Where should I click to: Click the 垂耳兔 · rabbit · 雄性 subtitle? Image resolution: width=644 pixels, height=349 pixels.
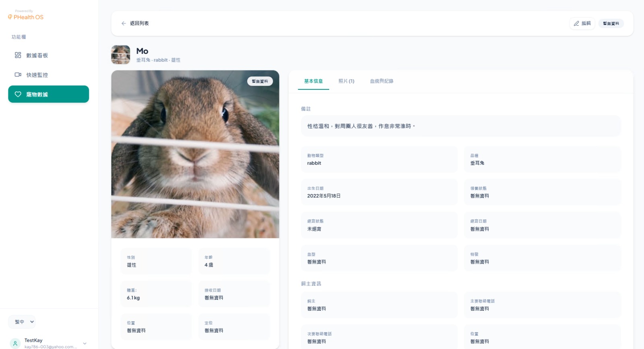click(158, 60)
